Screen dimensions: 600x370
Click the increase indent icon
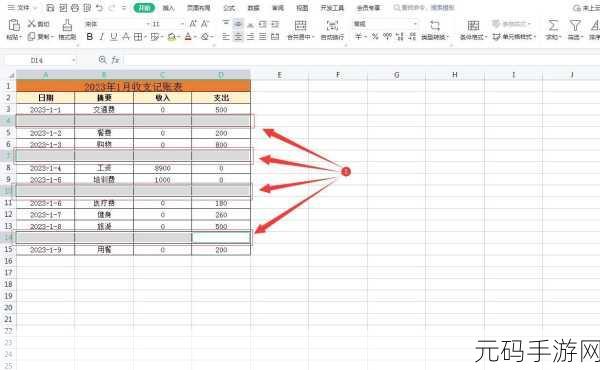pyautogui.click(x=275, y=24)
